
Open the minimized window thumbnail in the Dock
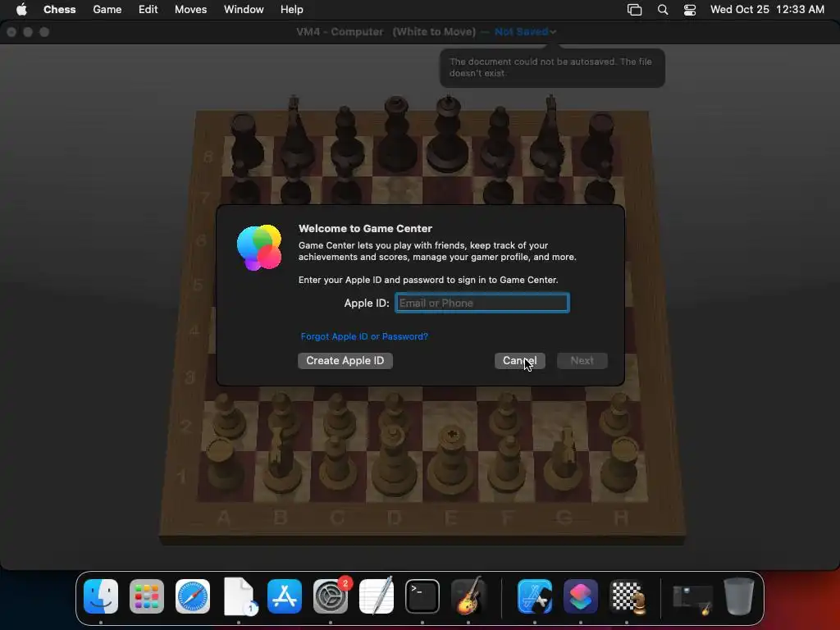692,599
